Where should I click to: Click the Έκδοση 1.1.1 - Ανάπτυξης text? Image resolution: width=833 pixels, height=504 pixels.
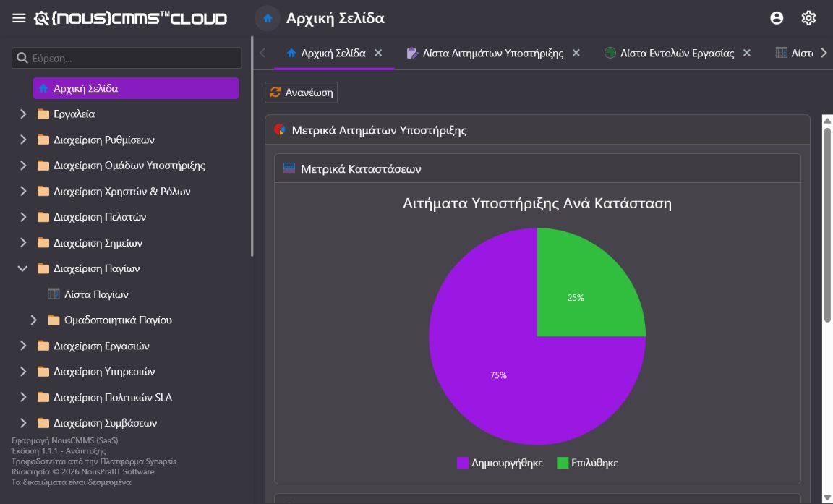point(59,451)
